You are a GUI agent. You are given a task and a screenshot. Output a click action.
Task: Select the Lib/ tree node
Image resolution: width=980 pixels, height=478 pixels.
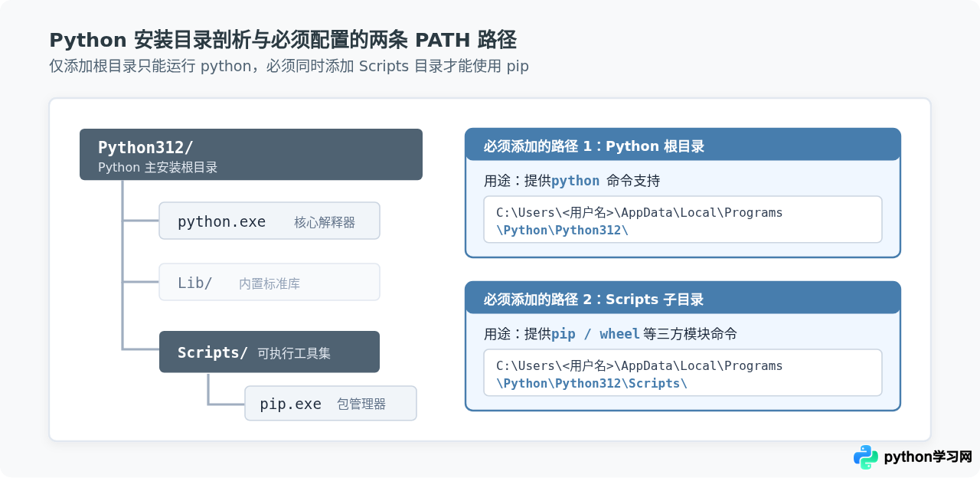pos(269,282)
